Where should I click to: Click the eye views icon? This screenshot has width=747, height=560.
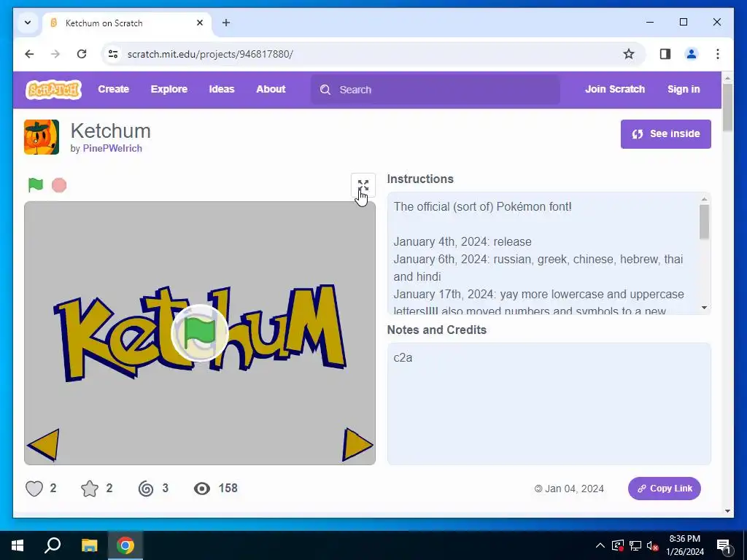click(202, 489)
